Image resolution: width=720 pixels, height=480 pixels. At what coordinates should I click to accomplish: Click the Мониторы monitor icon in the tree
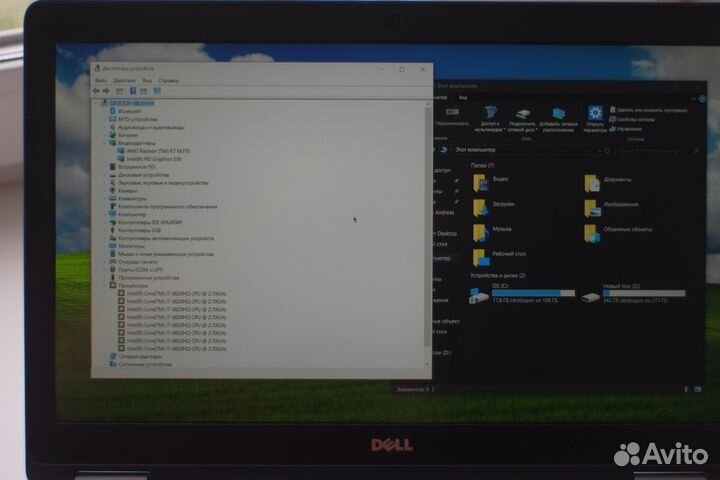[x=112, y=246]
